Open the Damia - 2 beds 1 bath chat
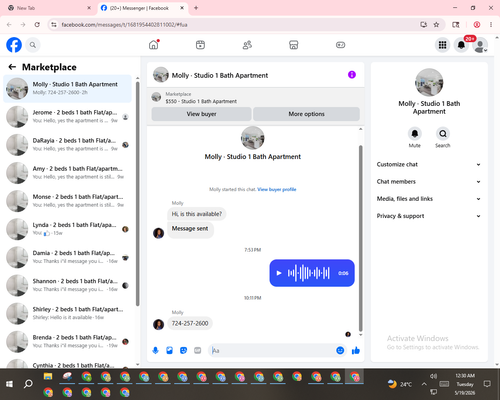 67,257
